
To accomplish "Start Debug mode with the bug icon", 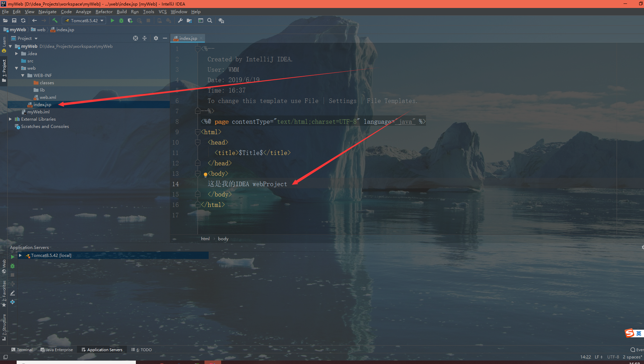I will click(x=121, y=20).
